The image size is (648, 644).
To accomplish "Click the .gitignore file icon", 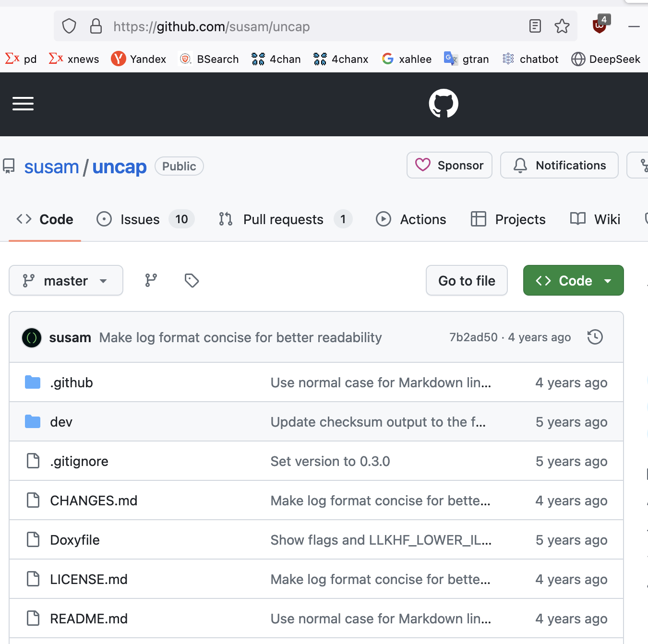I will [x=33, y=461].
